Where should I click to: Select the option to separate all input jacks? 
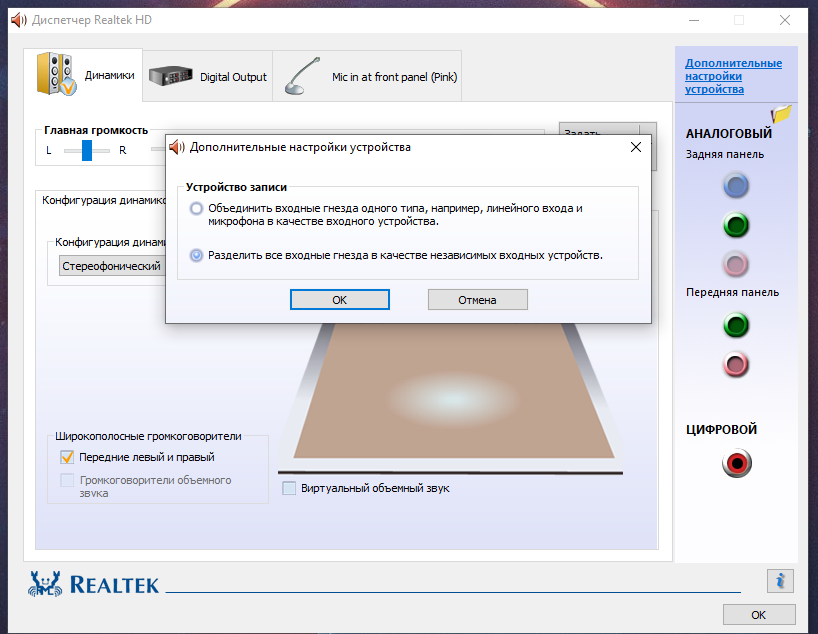click(196, 256)
